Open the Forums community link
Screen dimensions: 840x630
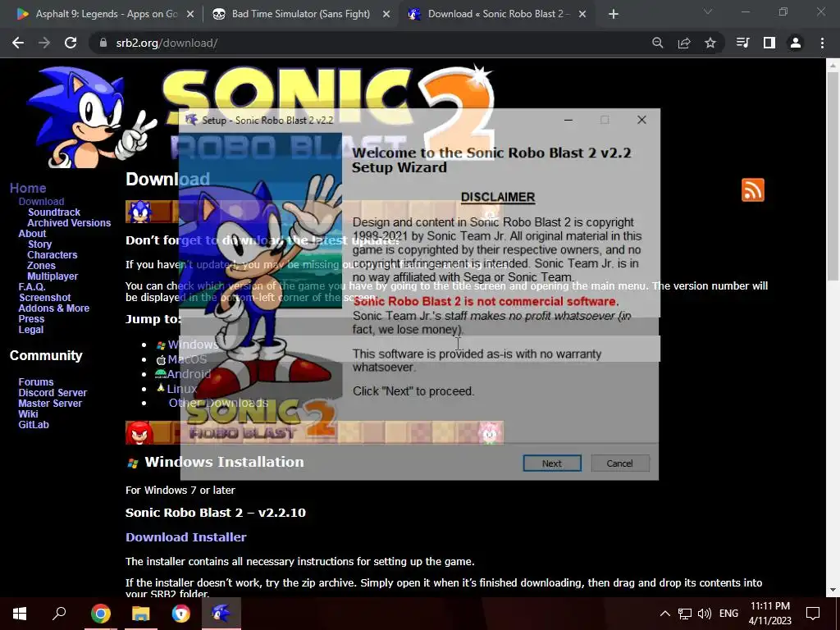36,382
